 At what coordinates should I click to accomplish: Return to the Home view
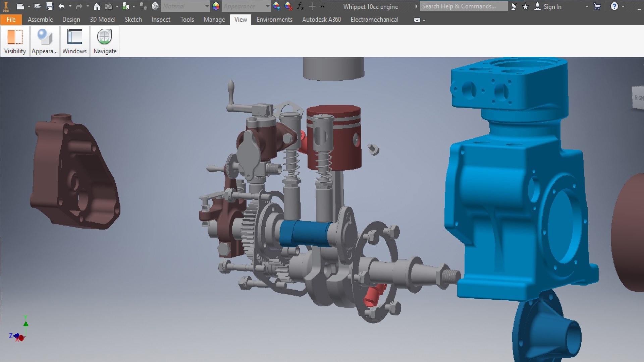(x=97, y=6)
